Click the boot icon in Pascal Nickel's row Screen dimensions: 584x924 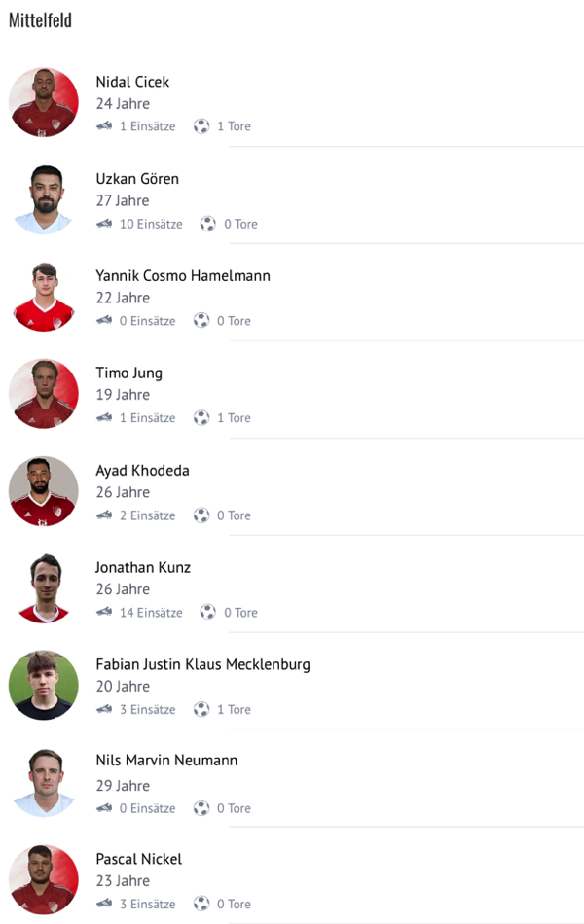point(104,905)
